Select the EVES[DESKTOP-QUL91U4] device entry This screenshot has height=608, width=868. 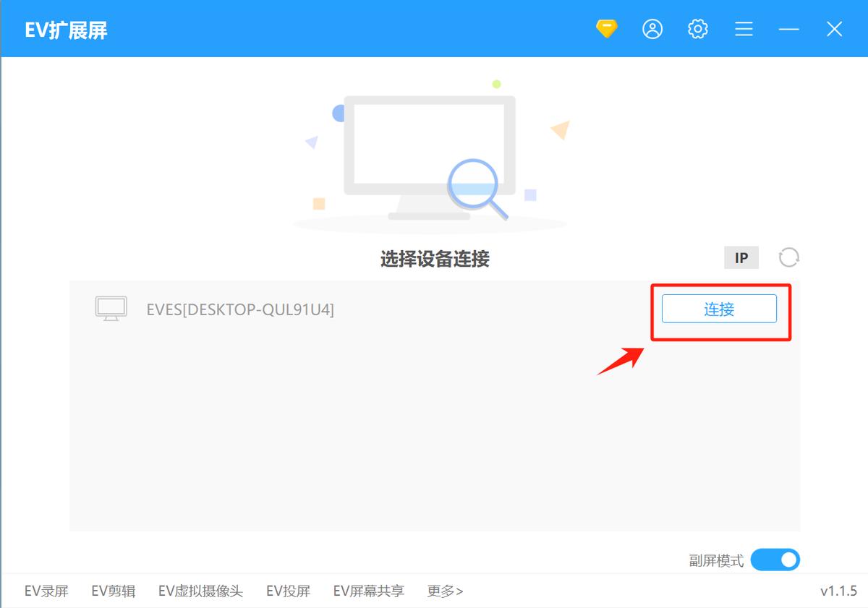point(434,309)
